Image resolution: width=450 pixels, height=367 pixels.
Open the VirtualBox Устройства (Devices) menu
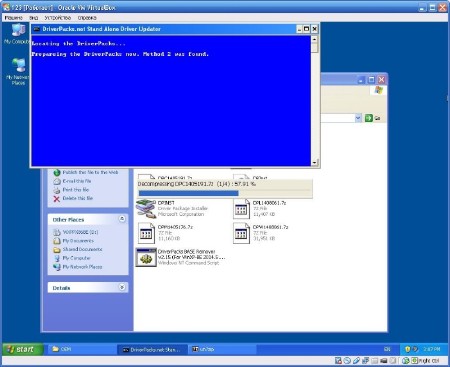point(58,18)
